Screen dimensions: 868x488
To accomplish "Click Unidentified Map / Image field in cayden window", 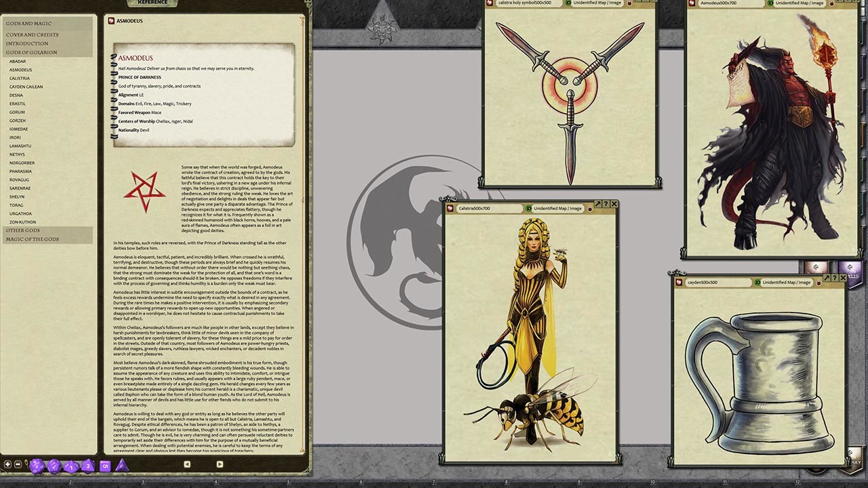I will (x=787, y=282).
